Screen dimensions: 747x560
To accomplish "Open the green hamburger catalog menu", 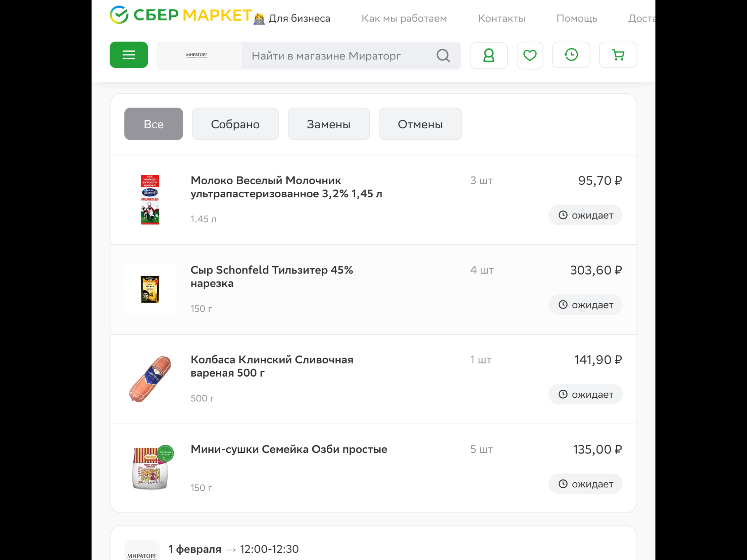I will (129, 55).
